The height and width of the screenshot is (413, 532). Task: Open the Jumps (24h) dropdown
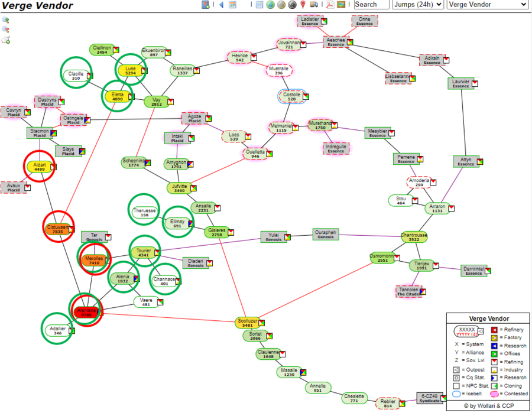[417, 5]
